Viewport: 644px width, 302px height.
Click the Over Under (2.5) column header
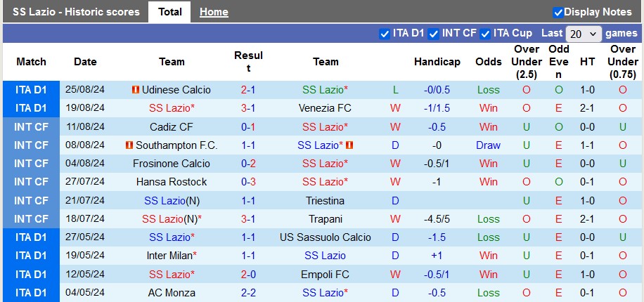(x=527, y=62)
